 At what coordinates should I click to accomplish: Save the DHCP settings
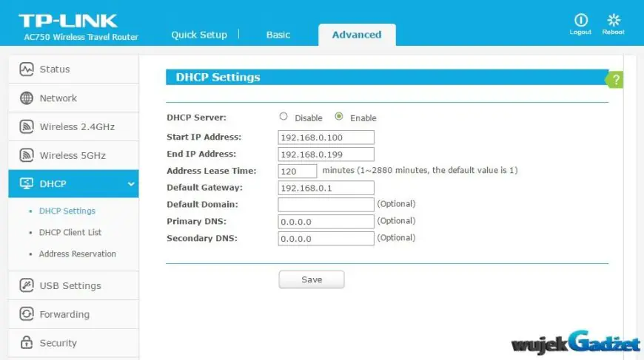pos(312,279)
